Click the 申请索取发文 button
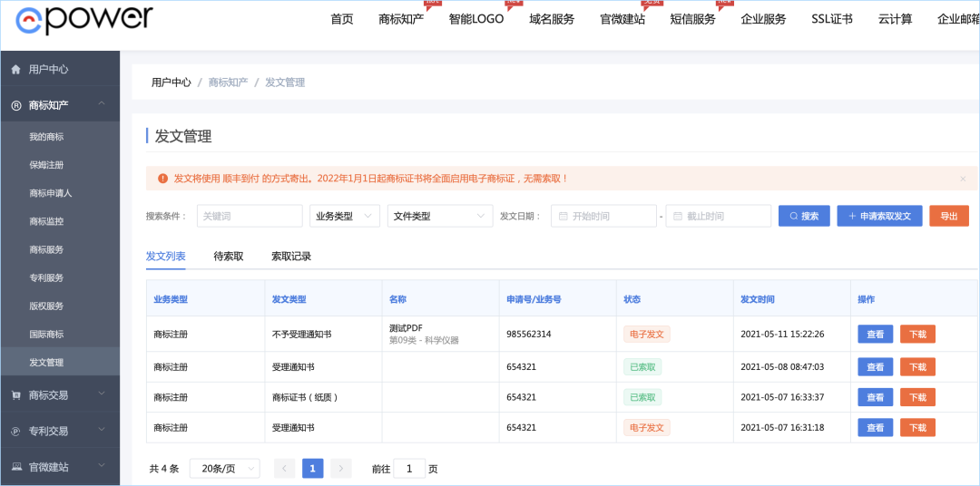 (x=879, y=216)
